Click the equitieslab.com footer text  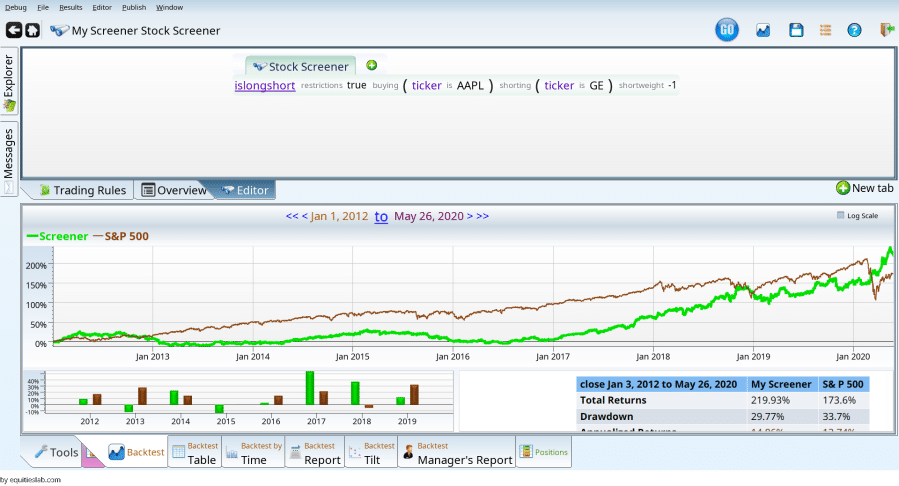34,480
